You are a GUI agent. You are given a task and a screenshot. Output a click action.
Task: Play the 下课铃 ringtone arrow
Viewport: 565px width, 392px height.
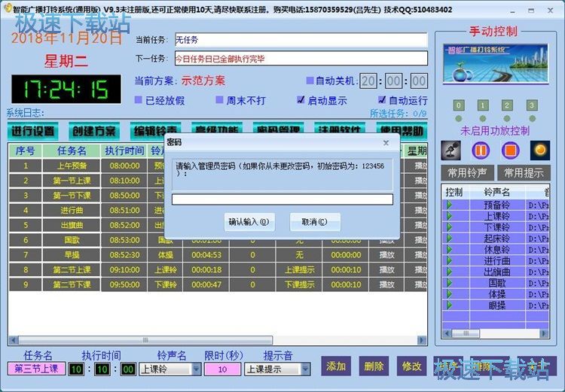pyautogui.click(x=449, y=227)
